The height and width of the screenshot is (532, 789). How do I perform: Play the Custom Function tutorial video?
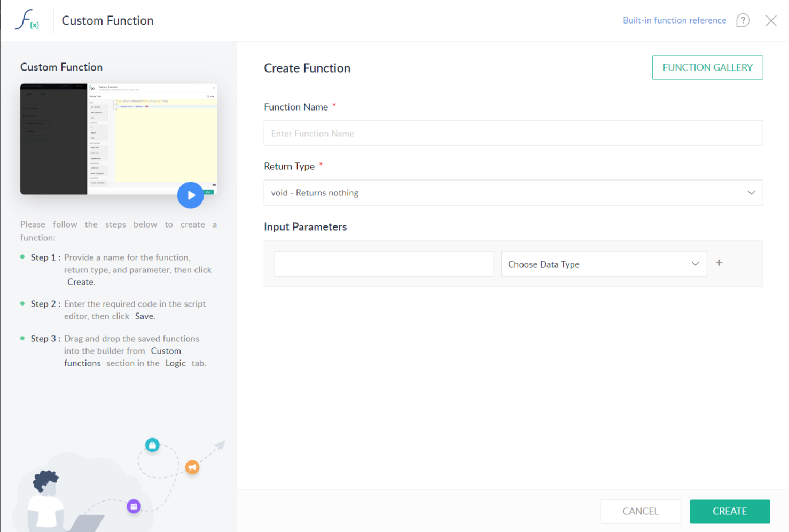click(x=191, y=195)
